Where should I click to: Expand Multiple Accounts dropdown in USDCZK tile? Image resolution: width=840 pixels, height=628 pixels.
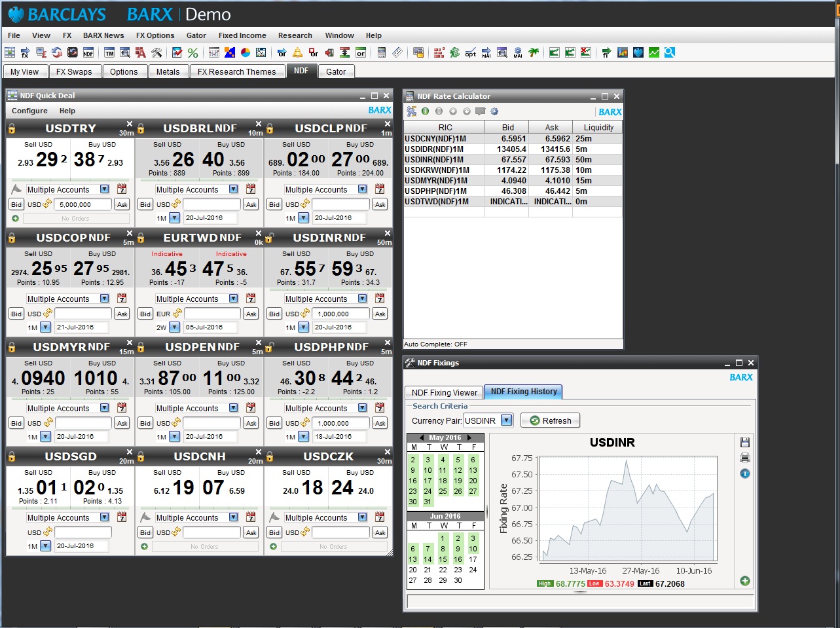[x=362, y=517]
